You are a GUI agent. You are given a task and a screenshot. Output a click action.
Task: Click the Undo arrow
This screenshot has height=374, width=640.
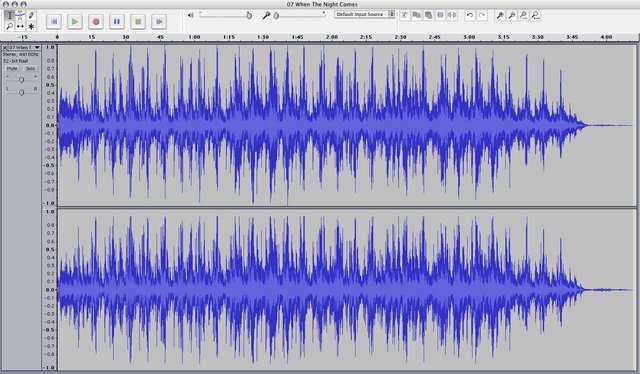470,16
